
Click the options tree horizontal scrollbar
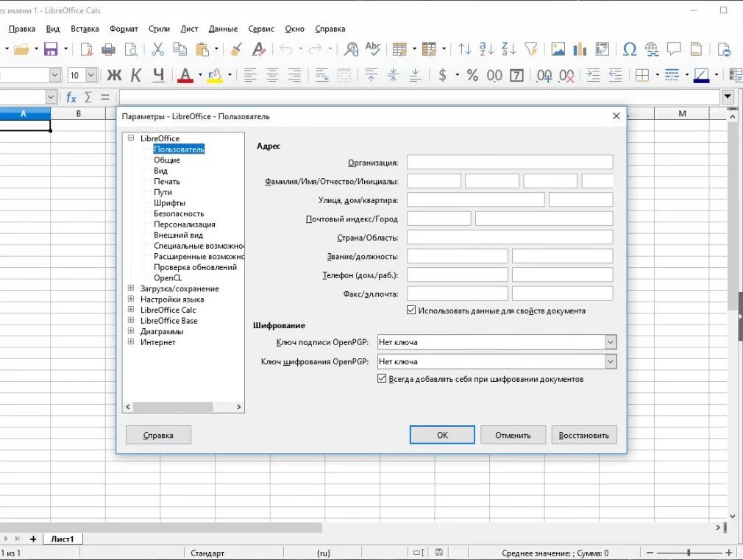pyautogui.click(x=183, y=407)
